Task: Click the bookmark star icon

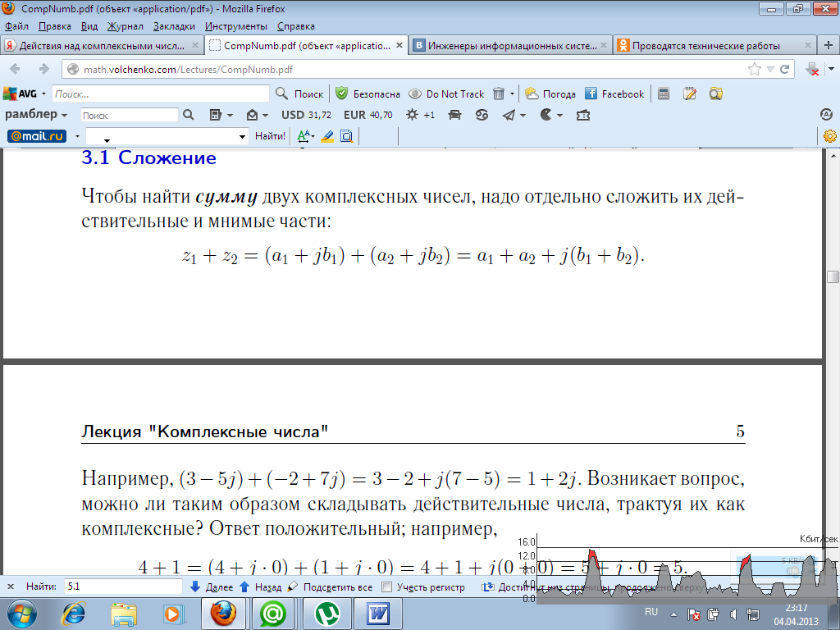Action: pyautogui.click(x=755, y=69)
